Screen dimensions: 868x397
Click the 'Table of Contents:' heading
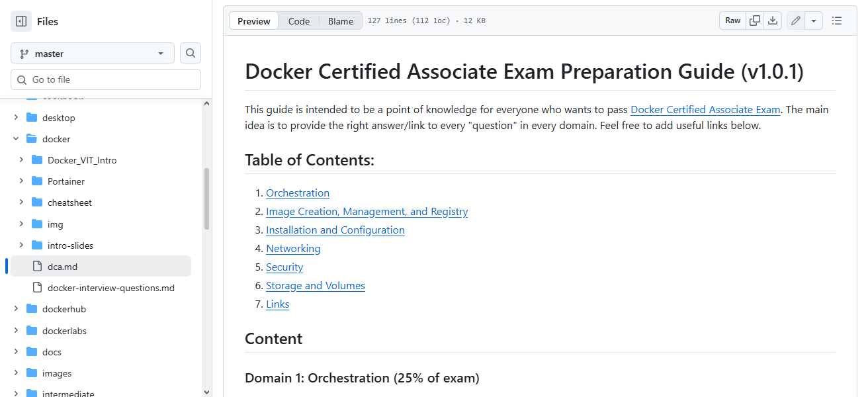tap(310, 160)
